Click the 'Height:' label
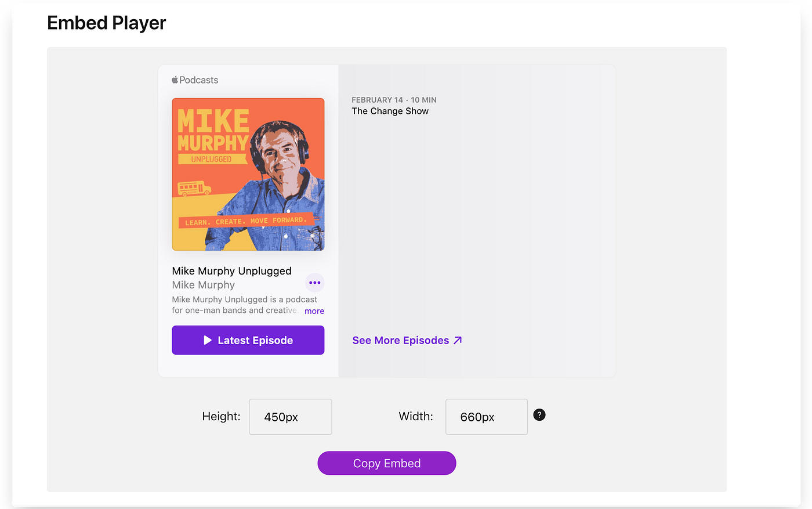The image size is (812, 509). point(221,416)
